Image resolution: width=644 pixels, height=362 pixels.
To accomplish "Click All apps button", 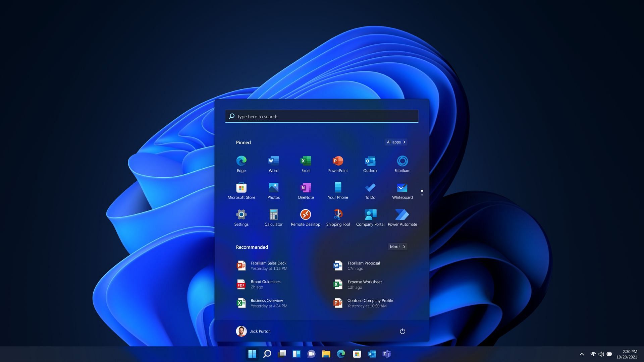I will 395,142.
